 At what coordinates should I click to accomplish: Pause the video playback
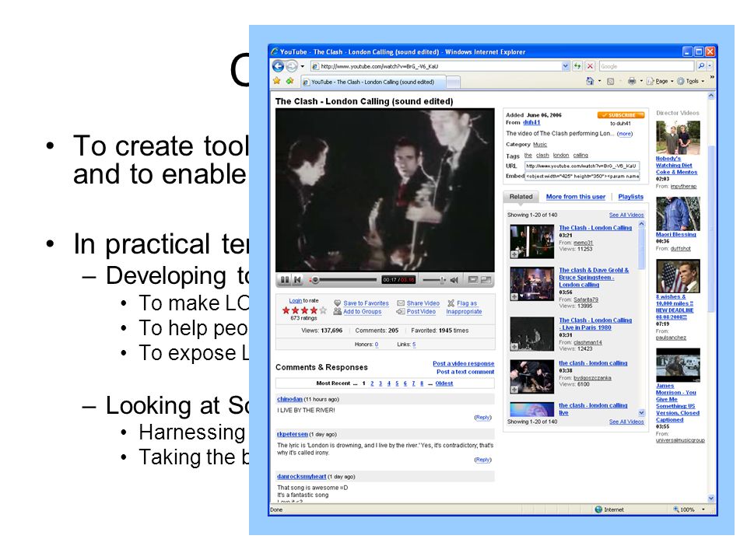tap(285, 280)
